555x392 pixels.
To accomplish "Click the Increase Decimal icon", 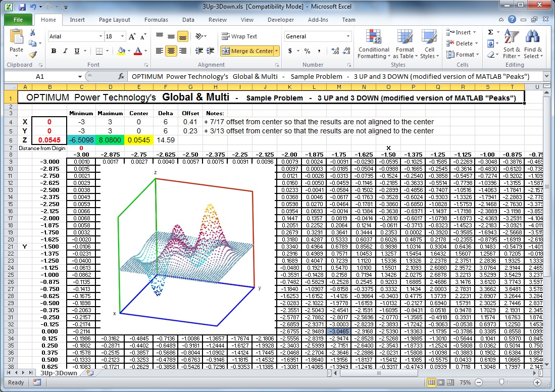I will coord(335,51).
